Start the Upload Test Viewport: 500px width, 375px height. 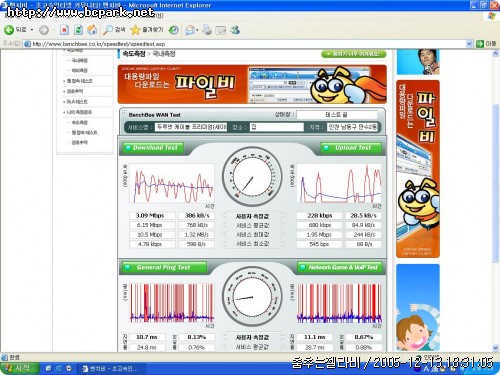pyautogui.click(x=351, y=148)
